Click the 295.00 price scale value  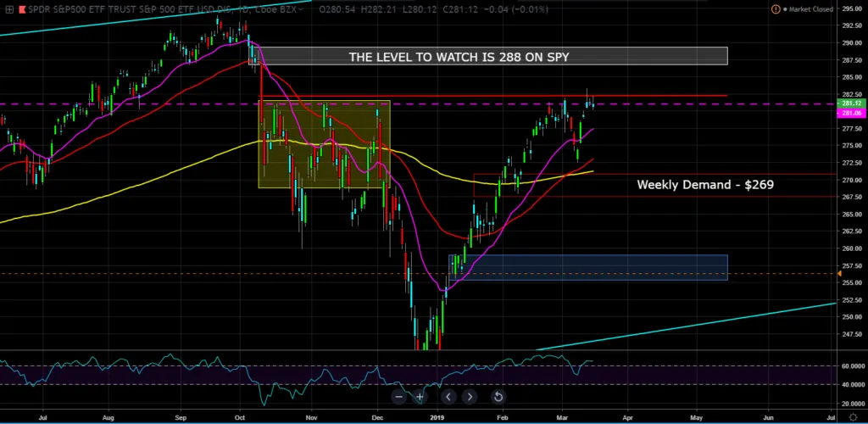tap(853, 8)
